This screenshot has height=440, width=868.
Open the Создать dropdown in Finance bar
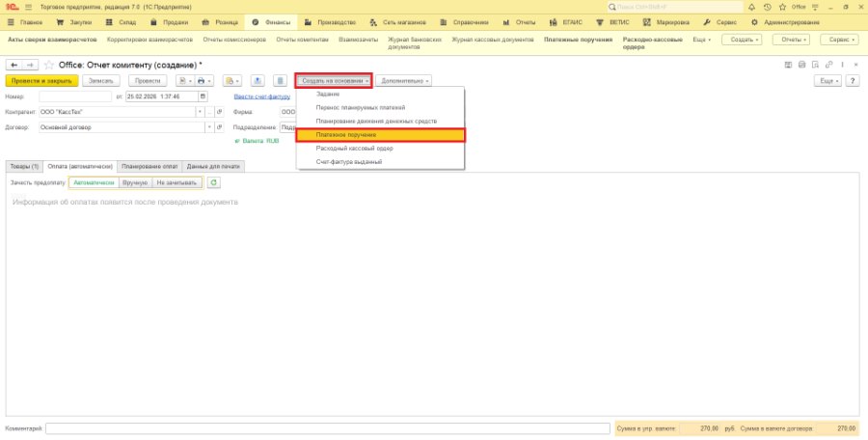743,40
